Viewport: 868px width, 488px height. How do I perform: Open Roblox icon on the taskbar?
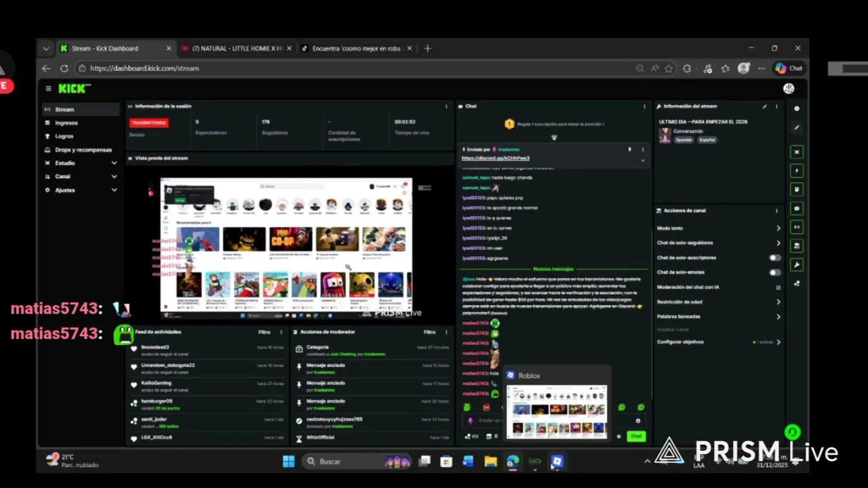click(557, 462)
